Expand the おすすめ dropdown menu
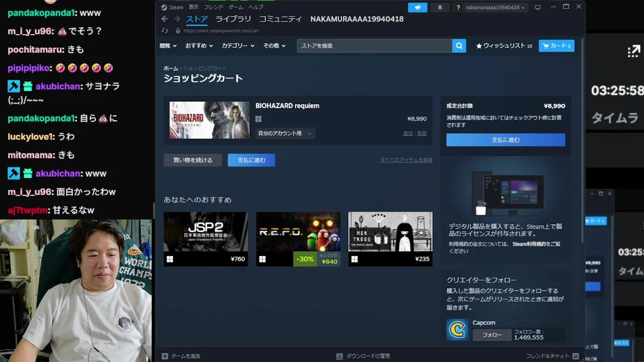This screenshot has height=362, width=644. point(199,46)
